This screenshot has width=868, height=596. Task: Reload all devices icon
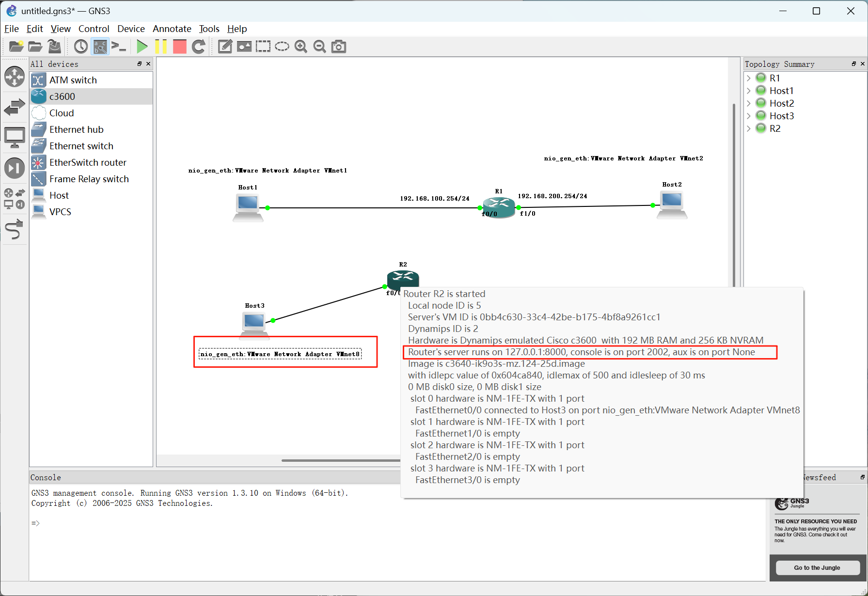click(199, 47)
